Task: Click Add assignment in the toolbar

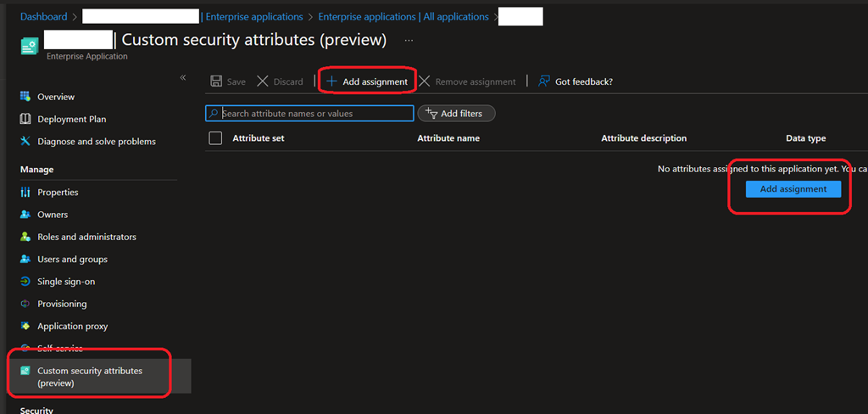Action: click(367, 81)
